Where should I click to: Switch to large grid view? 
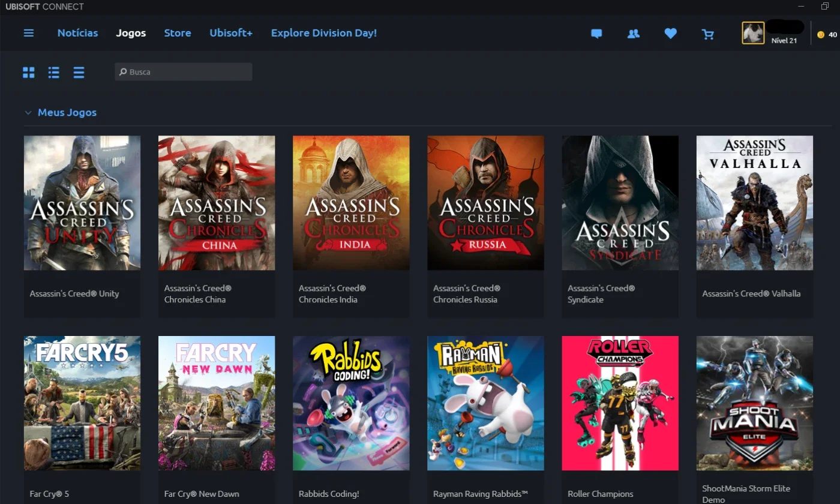pyautogui.click(x=29, y=73)
